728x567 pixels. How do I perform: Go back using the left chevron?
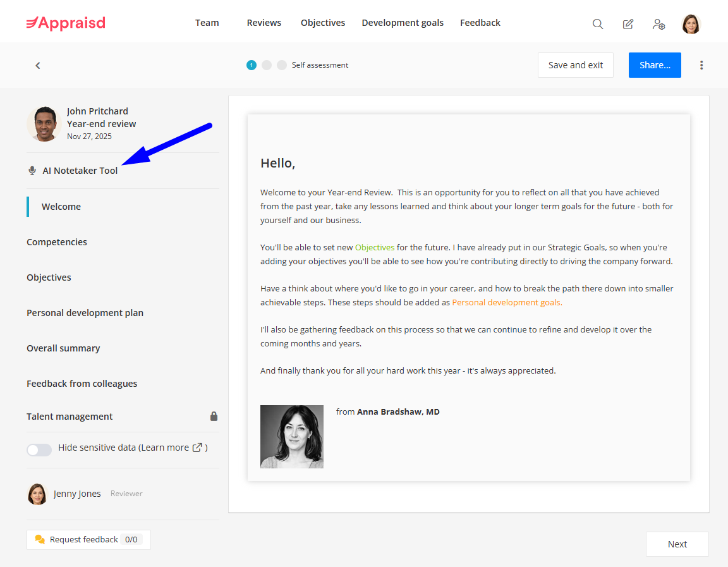pyautogui.click(x=38, y=65)
